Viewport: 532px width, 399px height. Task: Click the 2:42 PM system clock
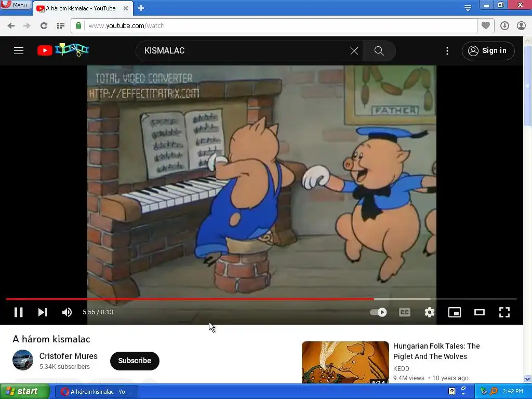click(513, 391)
